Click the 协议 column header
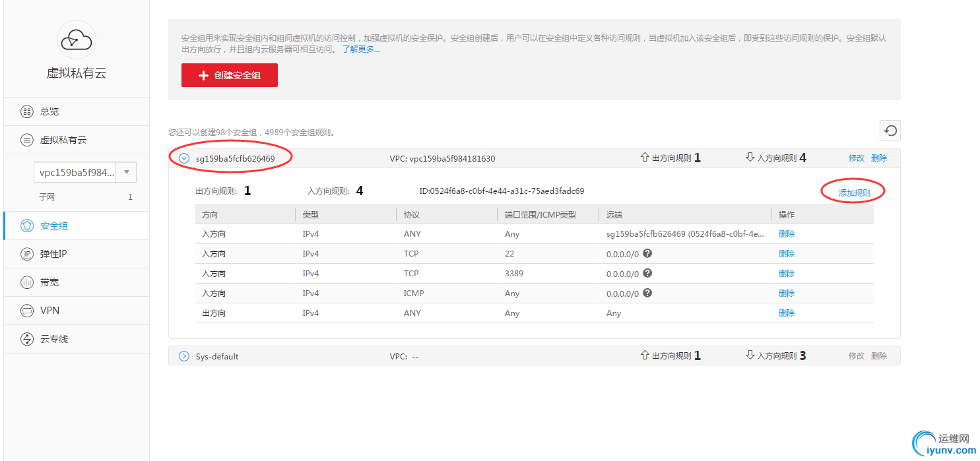Screen dimensions: 980x461 (x=412, y=215)
